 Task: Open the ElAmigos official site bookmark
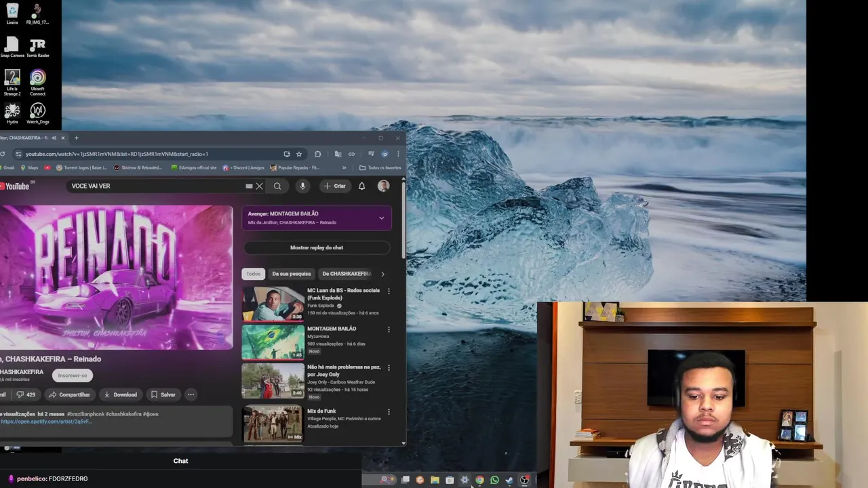tap(194, 167)
